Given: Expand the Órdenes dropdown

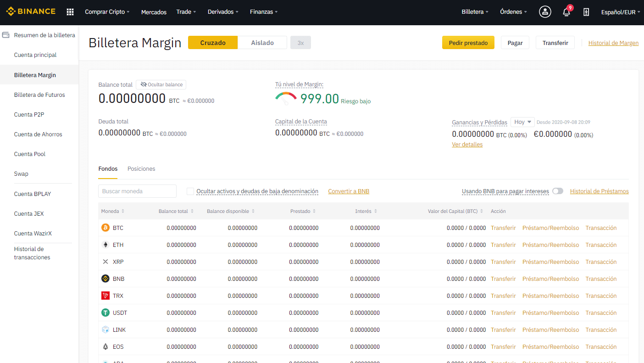Looking at the screenshot, I should click(513, 12).
